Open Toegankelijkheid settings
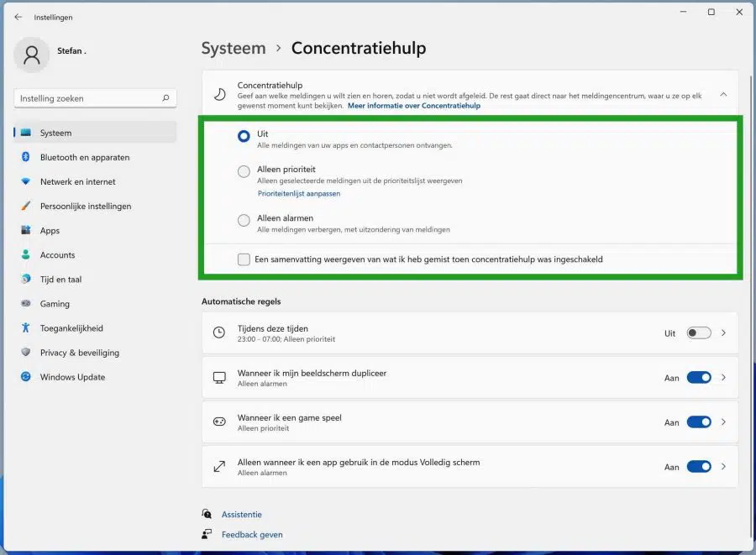Image resolution: width=756 pixels, height=555 pixels. (95, 328)
